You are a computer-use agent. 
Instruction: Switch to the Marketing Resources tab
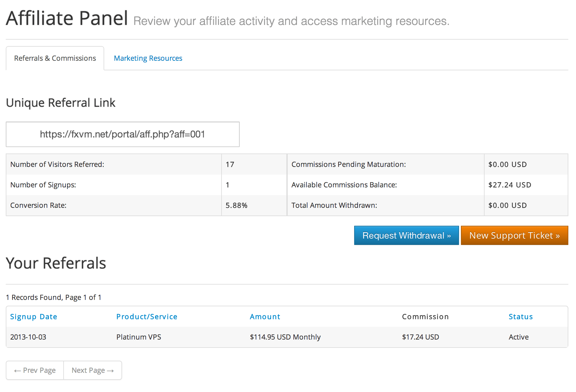(148, 58)
